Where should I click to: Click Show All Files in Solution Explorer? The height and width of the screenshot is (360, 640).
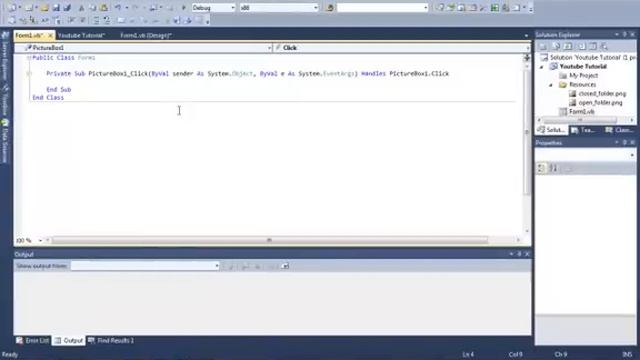coord(556,46)
